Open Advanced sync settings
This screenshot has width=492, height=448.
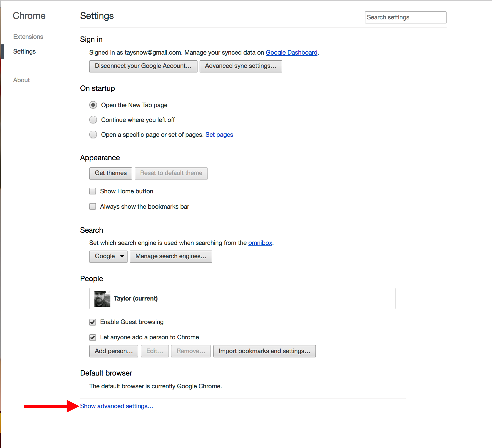241,66
